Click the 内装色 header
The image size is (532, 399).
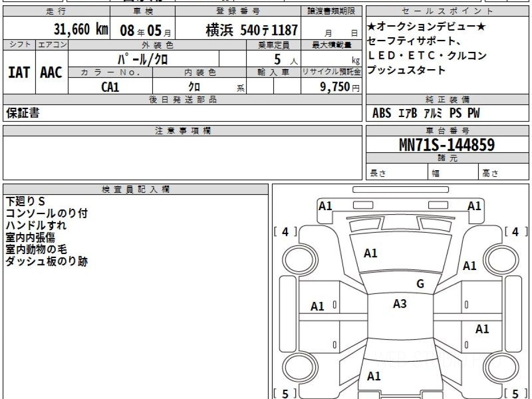click(200, 72)
